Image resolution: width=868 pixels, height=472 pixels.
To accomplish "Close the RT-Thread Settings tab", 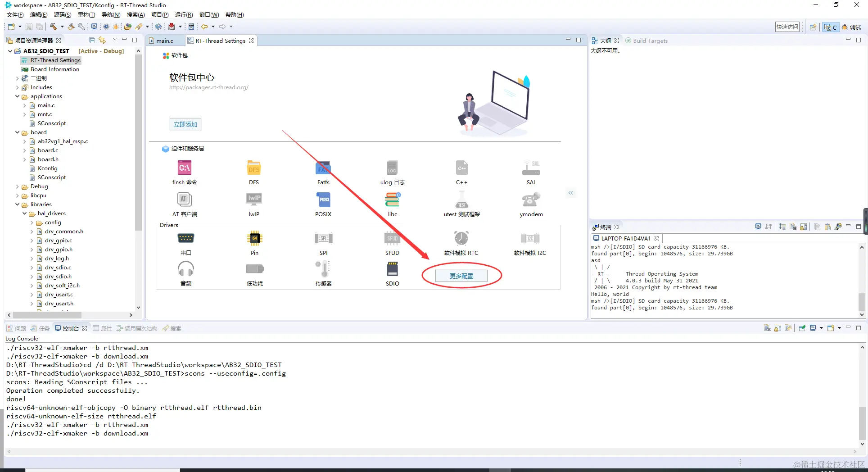I will click(x=251, y=41).
